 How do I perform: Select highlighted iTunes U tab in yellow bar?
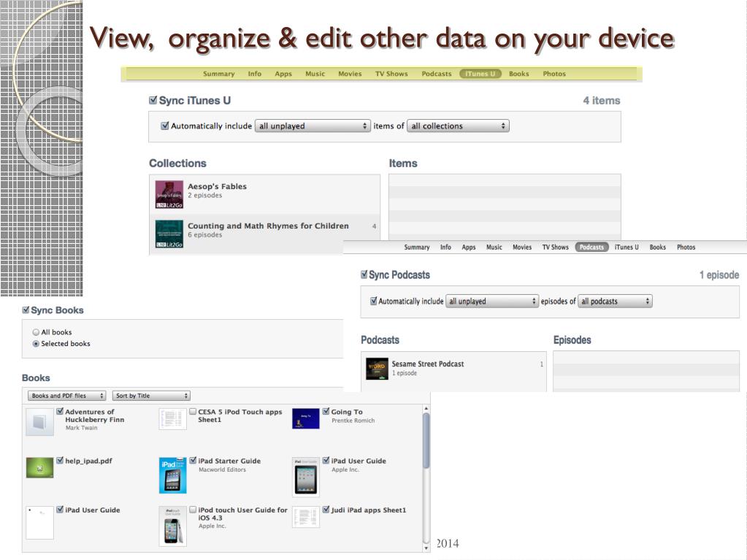click(x=480, y=74)
